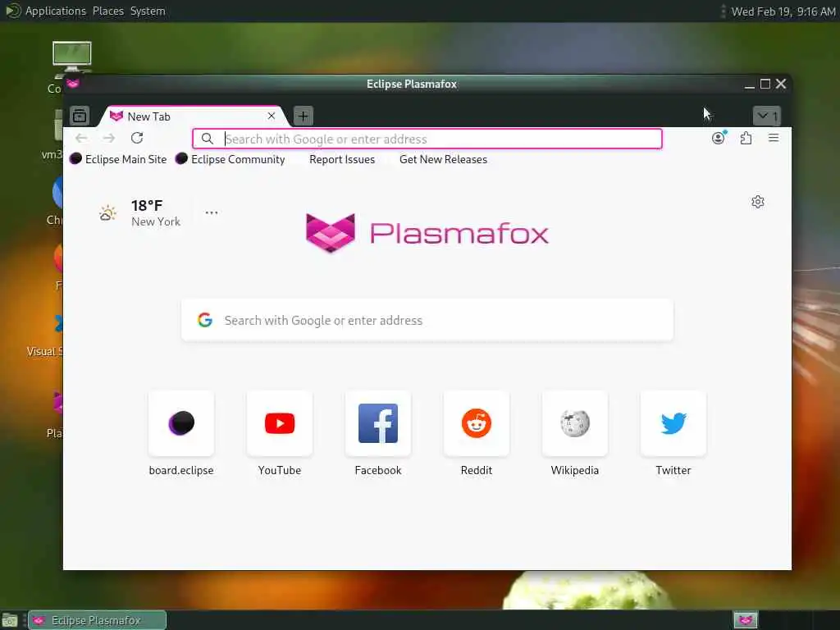Screen dimensions: 840x630
Task: Expand the list all tabs dropdown
Action: pos(767,116)
